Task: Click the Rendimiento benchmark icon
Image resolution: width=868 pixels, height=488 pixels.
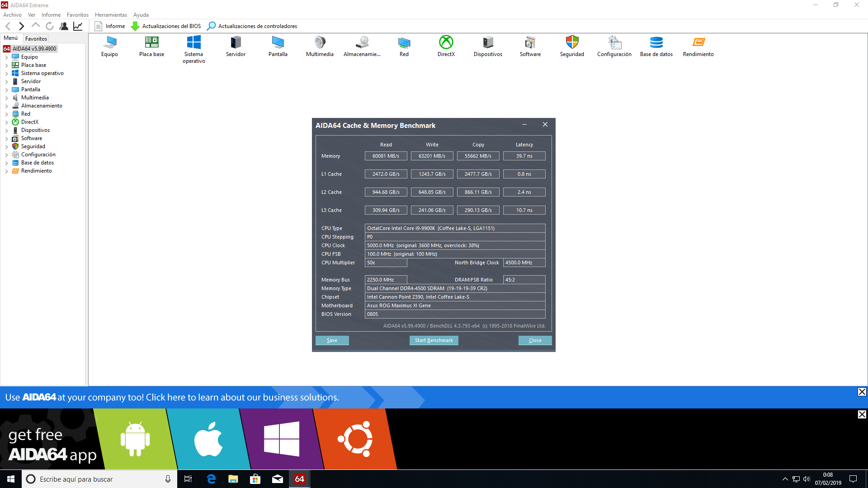Action: [x=698, y=43]
